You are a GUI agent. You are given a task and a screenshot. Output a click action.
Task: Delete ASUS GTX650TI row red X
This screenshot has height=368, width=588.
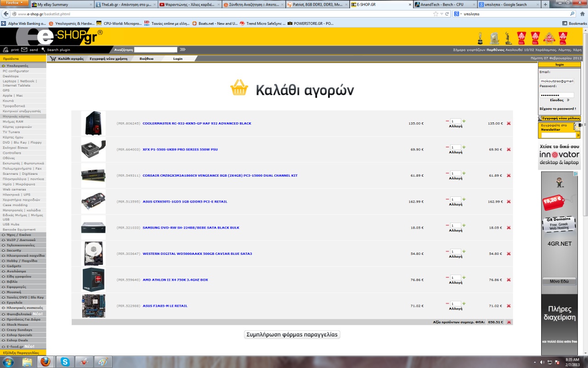[x=509, y=201]
